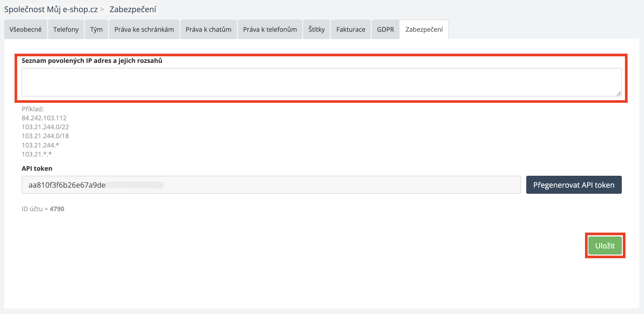The height and width of the screenshot is (314, 644).
Task: Click the green Uložit button
Action: [x=605, y=246]
